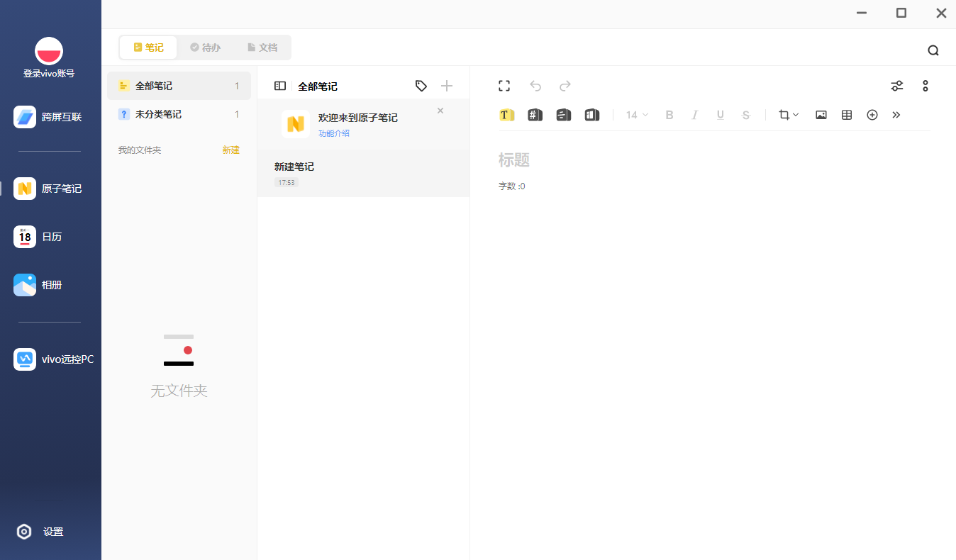Click the 原子笔记 logo in welcome card
The height and width of the screenshot is (560, 956).
296,124
